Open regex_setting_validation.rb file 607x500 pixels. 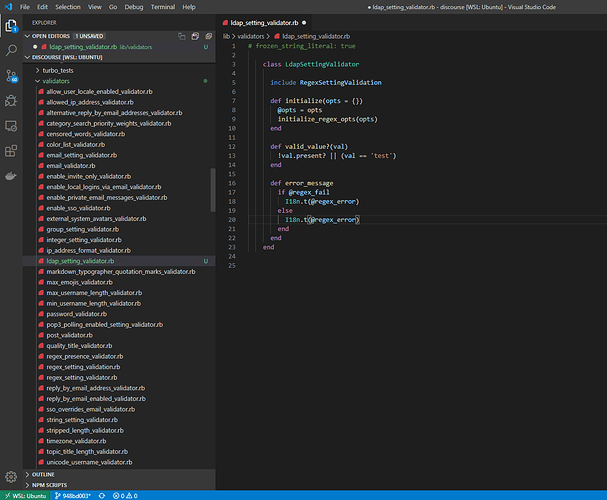click(x=83, y=367)
